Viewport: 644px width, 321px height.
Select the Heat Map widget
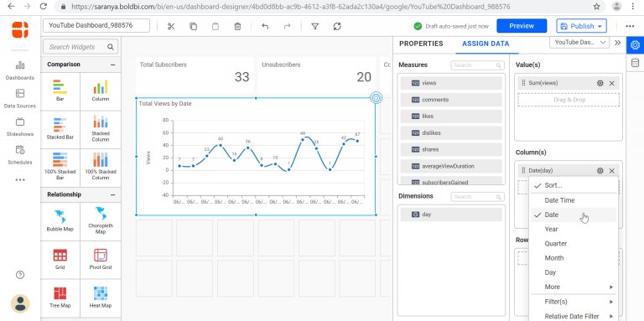(x=101, y=298)
